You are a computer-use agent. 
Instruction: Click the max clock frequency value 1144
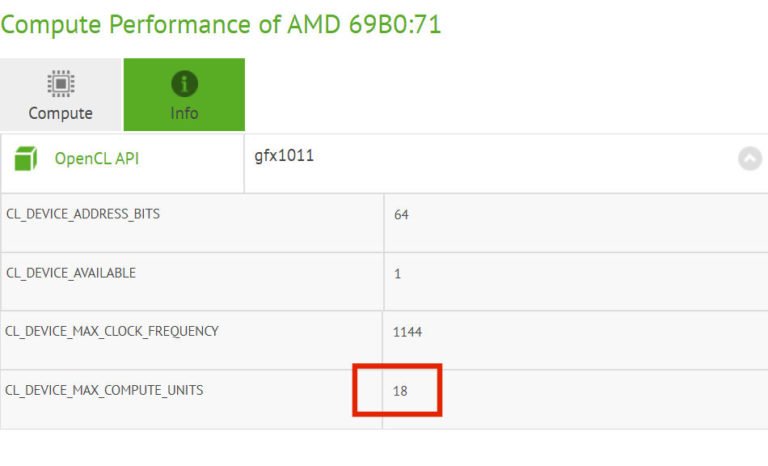tap(408, 332)
